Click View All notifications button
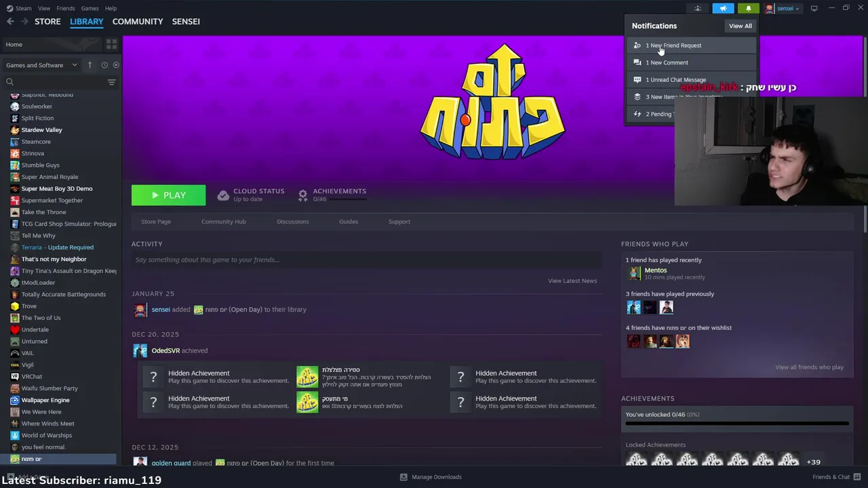 point(740,26)
